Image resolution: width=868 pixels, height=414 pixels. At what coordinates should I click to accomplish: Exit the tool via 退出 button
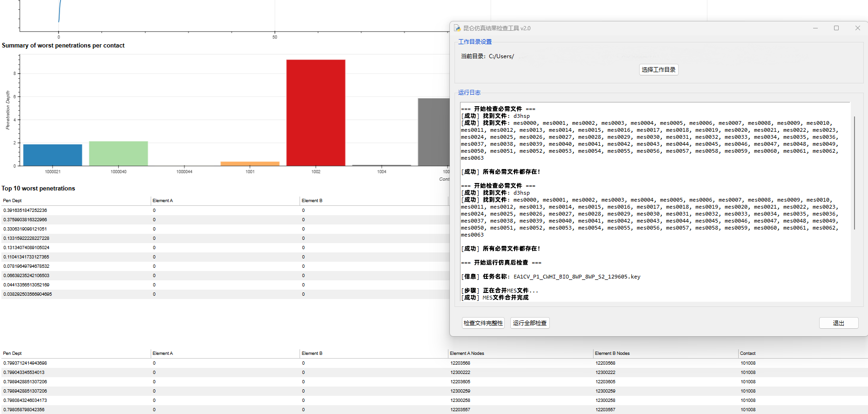pos(838,323)
